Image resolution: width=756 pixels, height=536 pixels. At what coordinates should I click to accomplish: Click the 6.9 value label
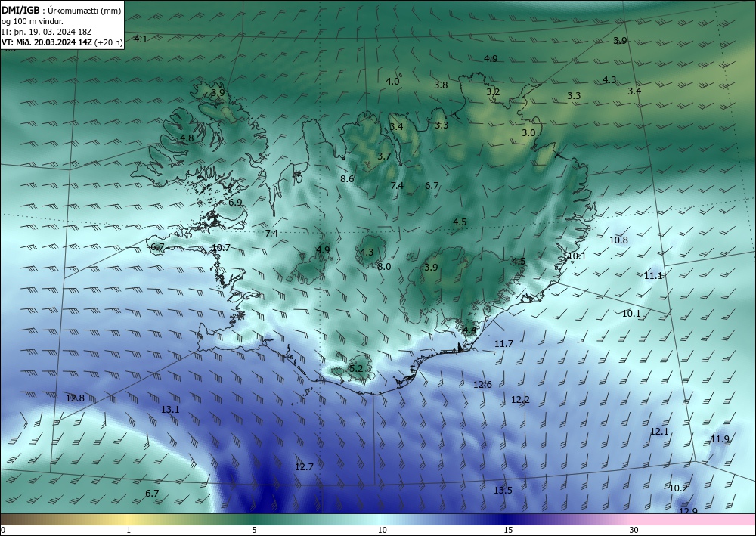(235, 203)
